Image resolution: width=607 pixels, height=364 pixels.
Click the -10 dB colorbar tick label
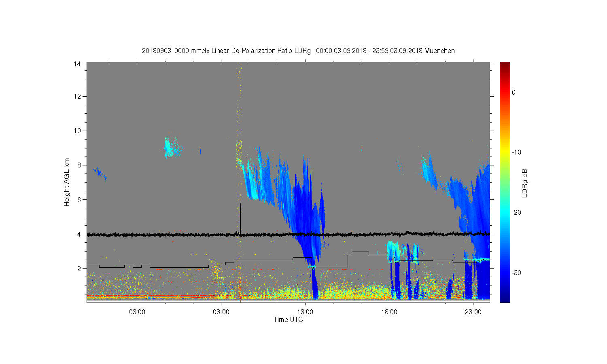tap(516, 152)
